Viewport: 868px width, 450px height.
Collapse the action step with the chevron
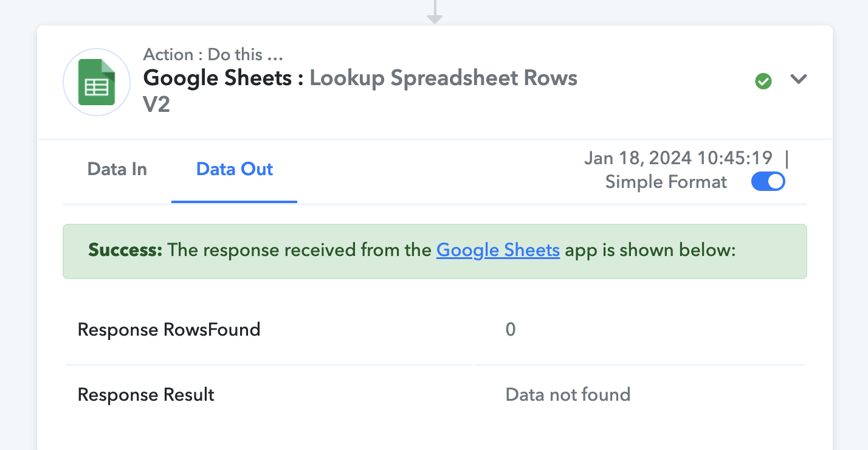tap(798, 79)
